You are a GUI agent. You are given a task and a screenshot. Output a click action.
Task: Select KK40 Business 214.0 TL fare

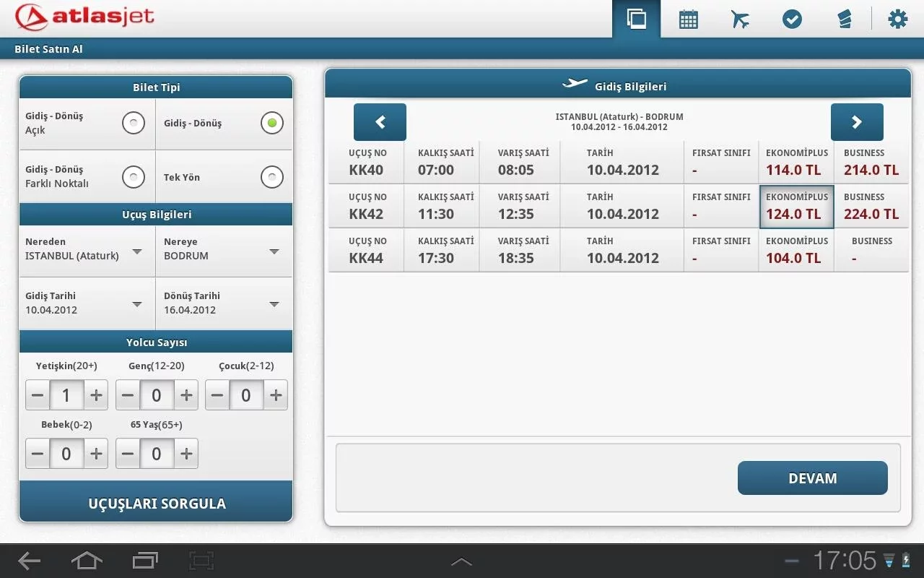[871, 163]
